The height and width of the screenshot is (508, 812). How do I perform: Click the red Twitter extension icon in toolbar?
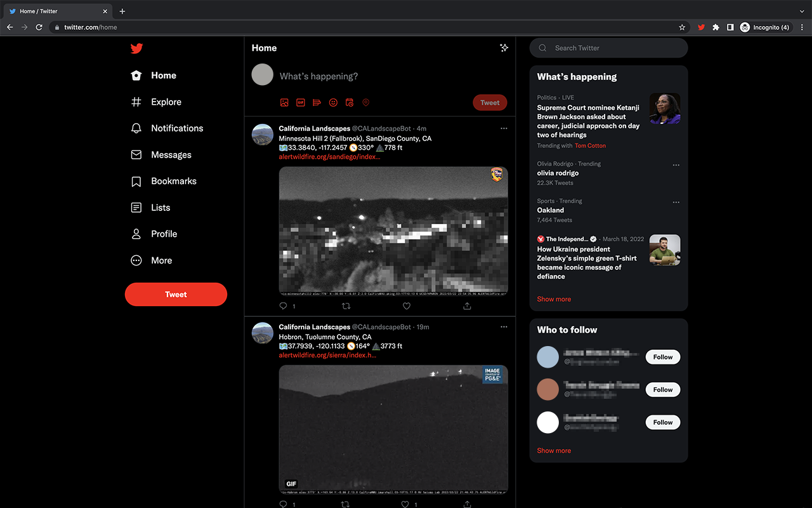pos(701,27)
